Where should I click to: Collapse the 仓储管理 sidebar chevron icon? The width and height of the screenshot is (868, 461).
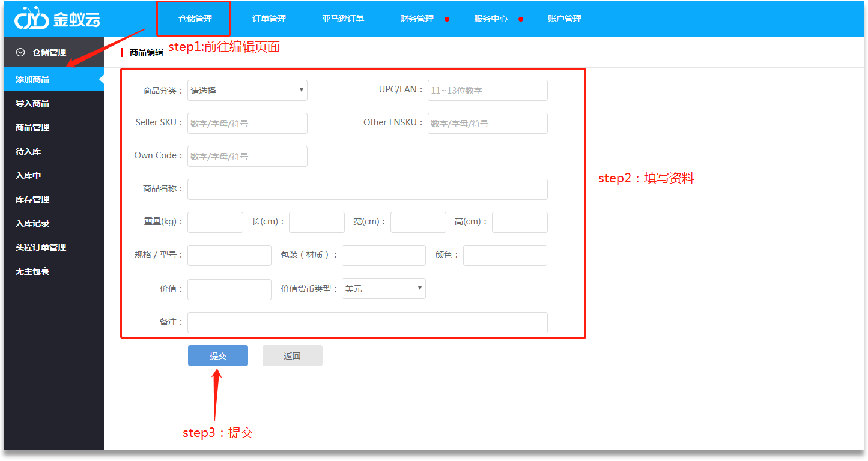point(20,53)
